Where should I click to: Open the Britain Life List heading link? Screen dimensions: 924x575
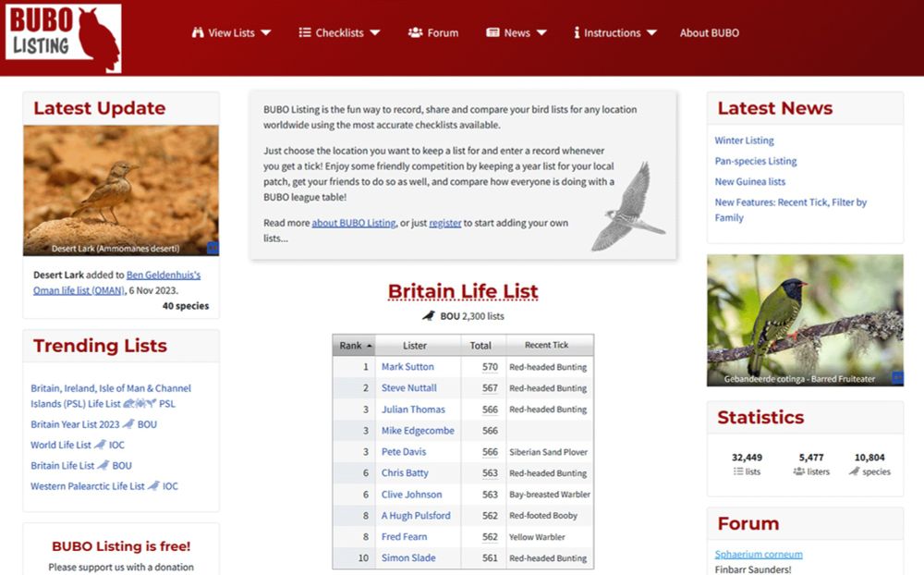(463, 291)
